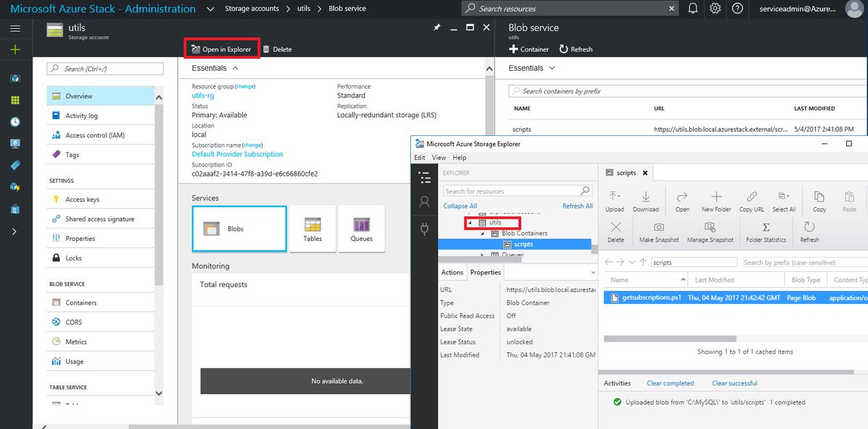
Task: Open the Tables service tile
Action: [312, 229]
